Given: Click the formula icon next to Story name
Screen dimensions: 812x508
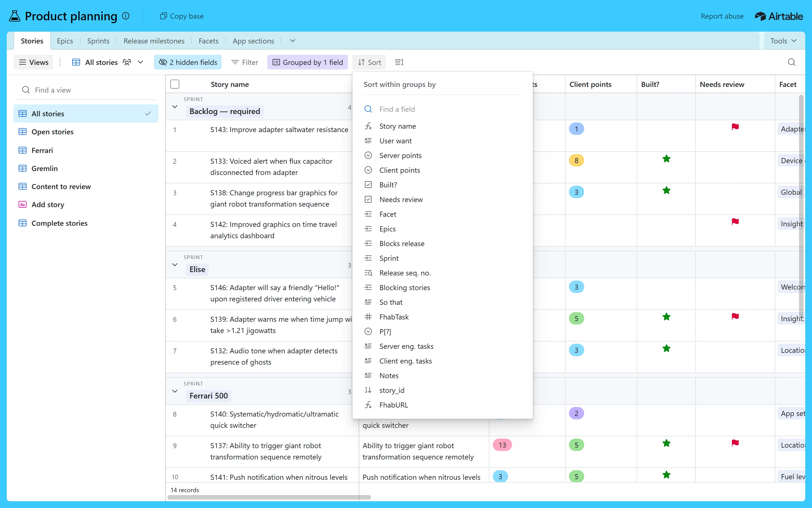Looking at the screenshot, I should coord(368,126).
